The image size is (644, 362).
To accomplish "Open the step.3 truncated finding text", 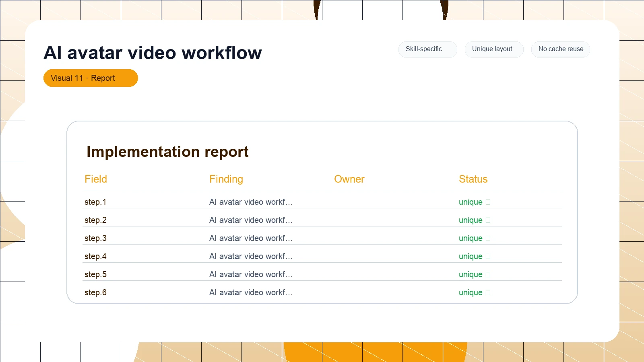I will [251, 238].
